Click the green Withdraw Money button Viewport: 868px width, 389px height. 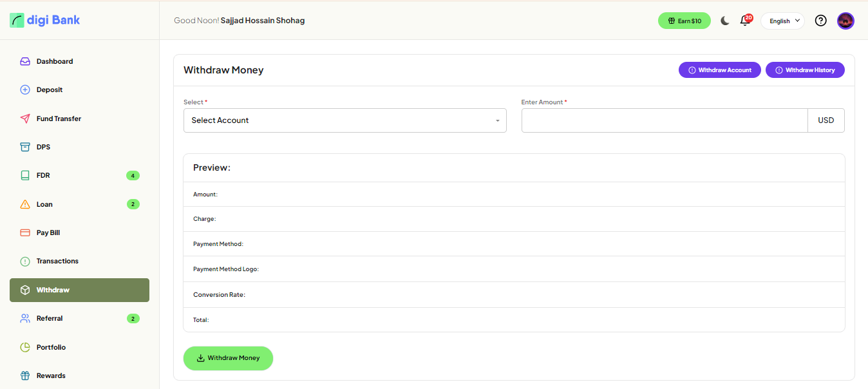[228, 358]
